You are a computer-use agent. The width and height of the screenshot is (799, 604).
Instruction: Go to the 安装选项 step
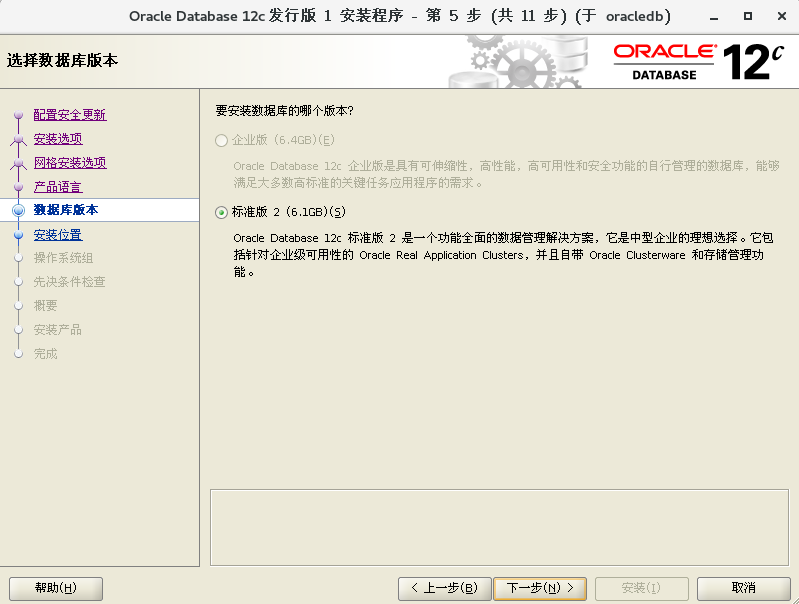58,139
